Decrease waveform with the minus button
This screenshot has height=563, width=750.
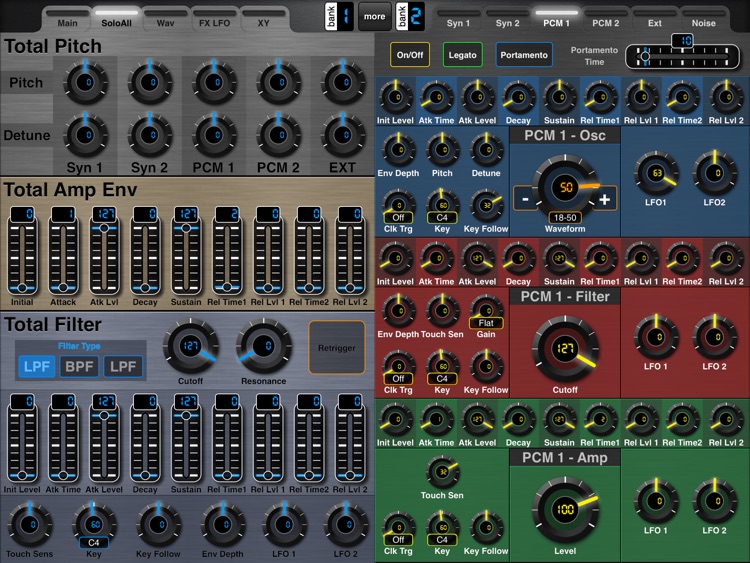pyautogui.click(x=525, y=199)
